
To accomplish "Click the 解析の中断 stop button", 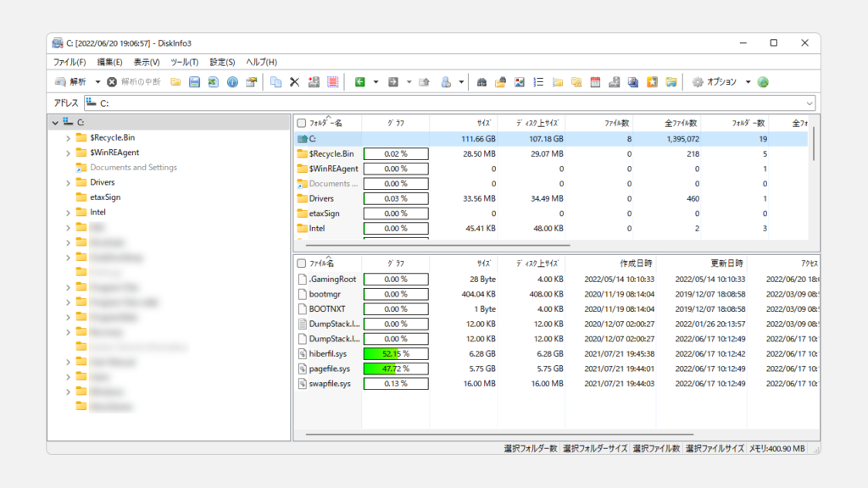I will click(133, 82).
